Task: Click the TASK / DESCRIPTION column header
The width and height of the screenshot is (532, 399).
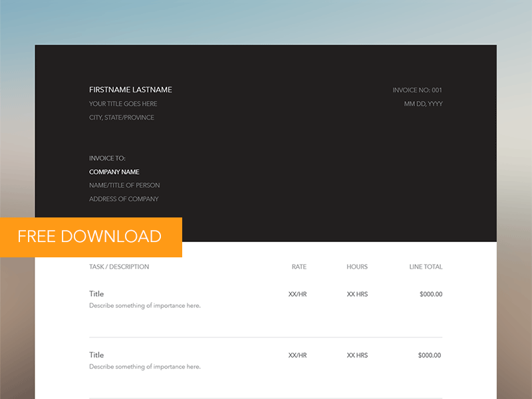Action: click(x=119, y=266)
